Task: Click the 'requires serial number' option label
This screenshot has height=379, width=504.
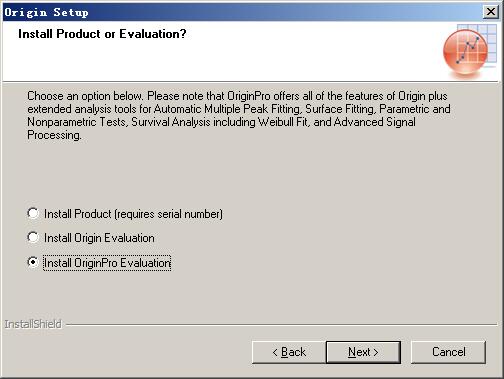Action: click(133, 214)
